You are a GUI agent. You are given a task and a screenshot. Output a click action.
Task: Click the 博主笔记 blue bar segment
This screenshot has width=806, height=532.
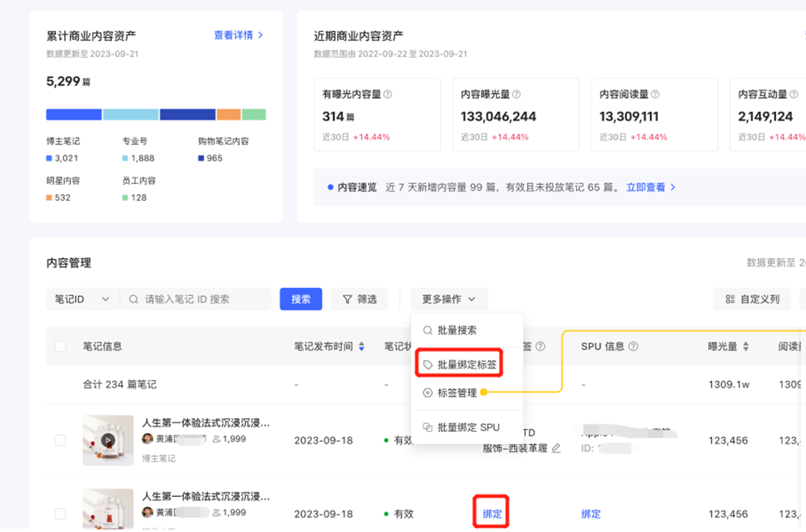click(74, 115)
